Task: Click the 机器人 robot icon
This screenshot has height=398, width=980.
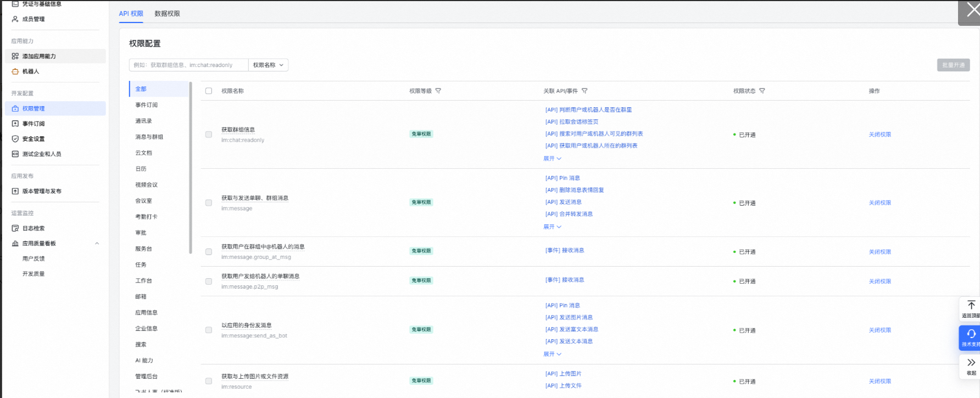Action: pyautogui.click(x=15, y=71)
